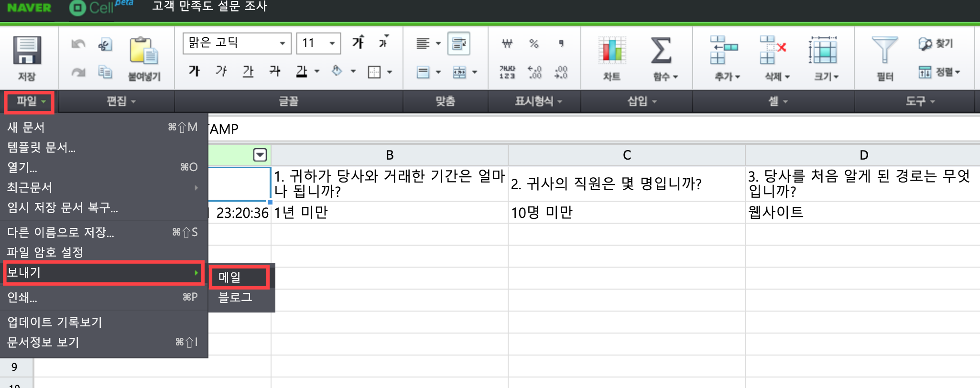Click the increase decimal places icon
This screenshot has width=980, height=388.
534,72
